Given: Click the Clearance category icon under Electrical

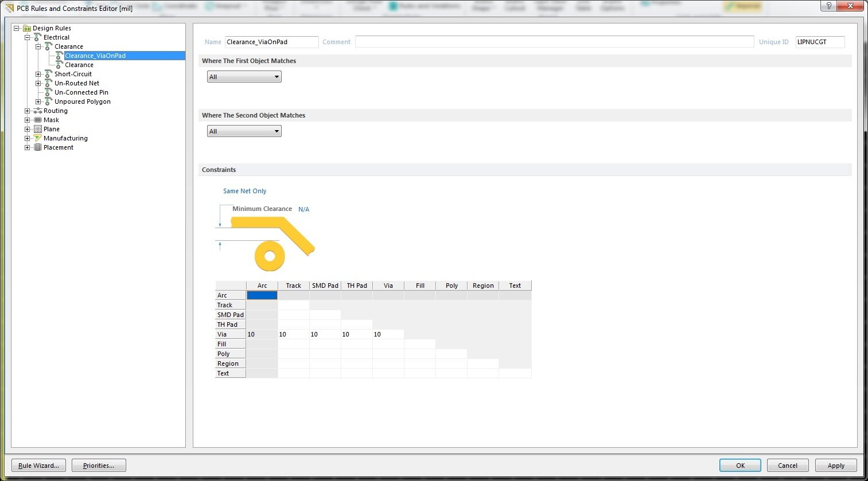Looking at the screenshot, I should (48, 46).
